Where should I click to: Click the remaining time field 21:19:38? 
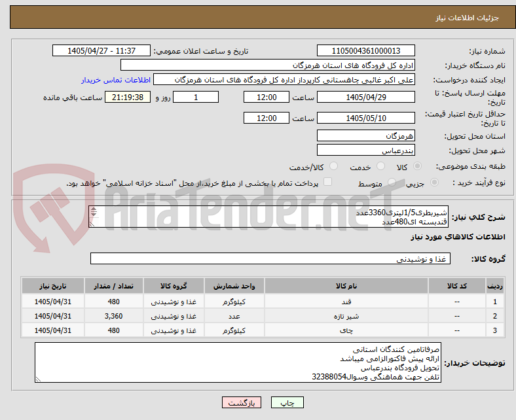tap(128, 97)
